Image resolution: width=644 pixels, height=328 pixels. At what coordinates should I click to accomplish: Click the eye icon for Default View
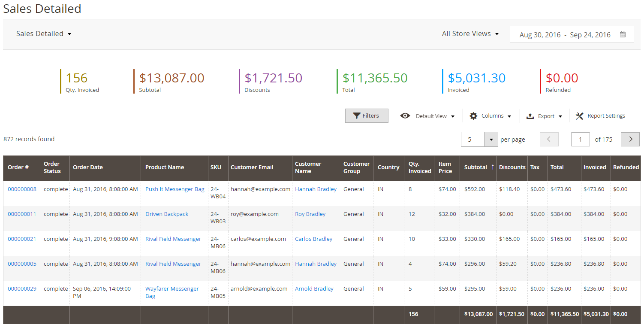pos(405,116)
